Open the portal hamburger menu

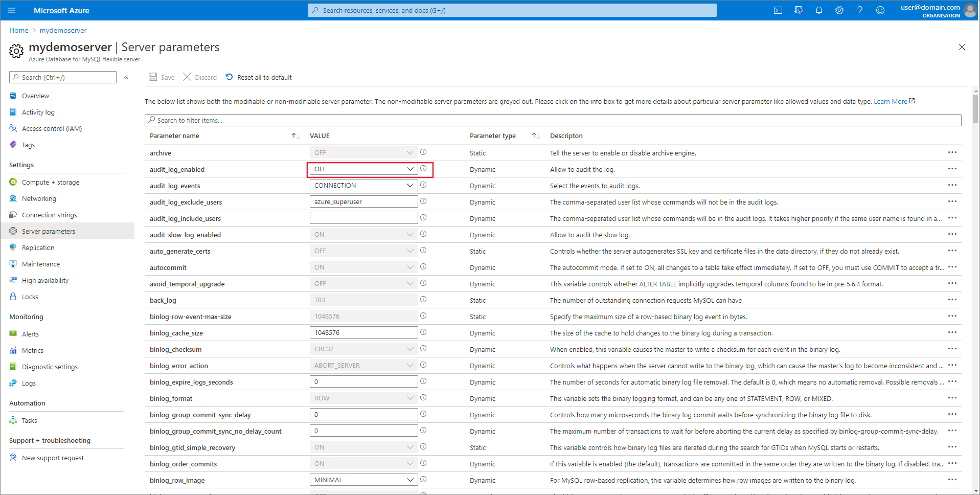[11, 10]
